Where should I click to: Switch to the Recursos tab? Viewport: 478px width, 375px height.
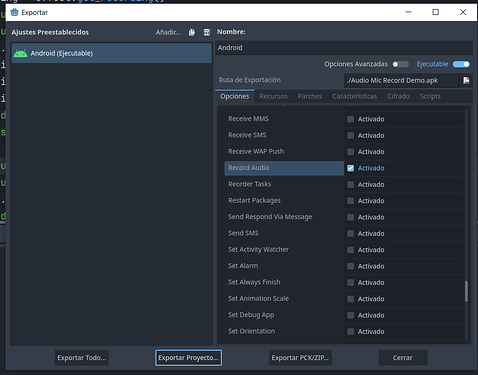273,96
